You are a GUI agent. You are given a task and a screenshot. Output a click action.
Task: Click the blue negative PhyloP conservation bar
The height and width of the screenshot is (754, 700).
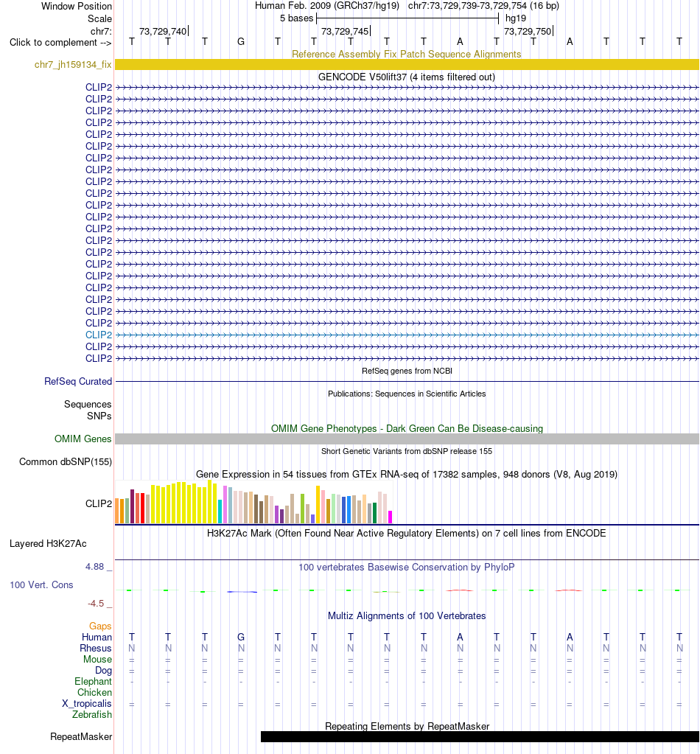(242, 591)
